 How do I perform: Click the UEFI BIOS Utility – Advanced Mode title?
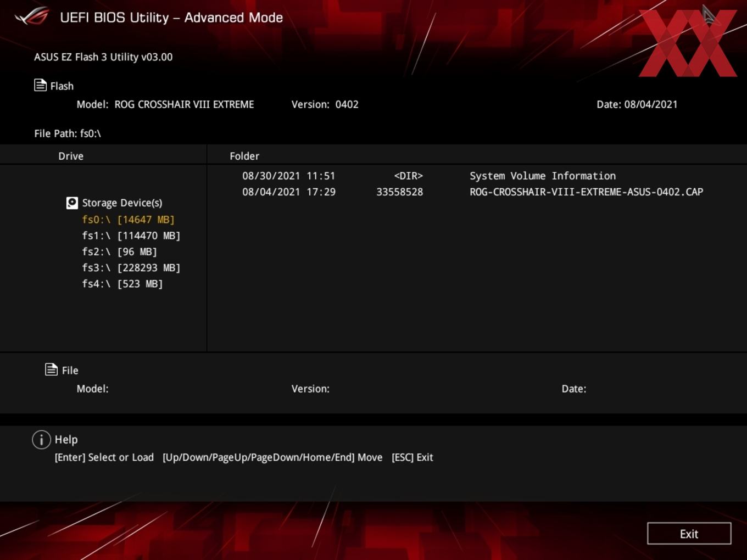click(x=171, y=18)
